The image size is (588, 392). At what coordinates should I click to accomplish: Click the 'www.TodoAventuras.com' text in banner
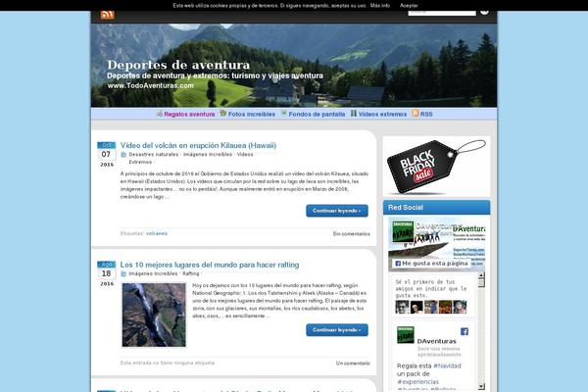[151, 85]
